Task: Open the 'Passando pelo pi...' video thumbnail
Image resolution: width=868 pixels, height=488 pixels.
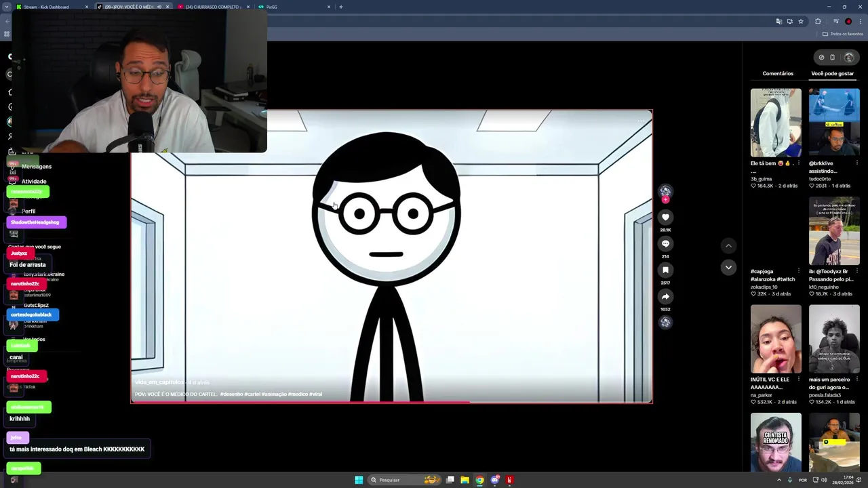Action: tap(834, 231)
